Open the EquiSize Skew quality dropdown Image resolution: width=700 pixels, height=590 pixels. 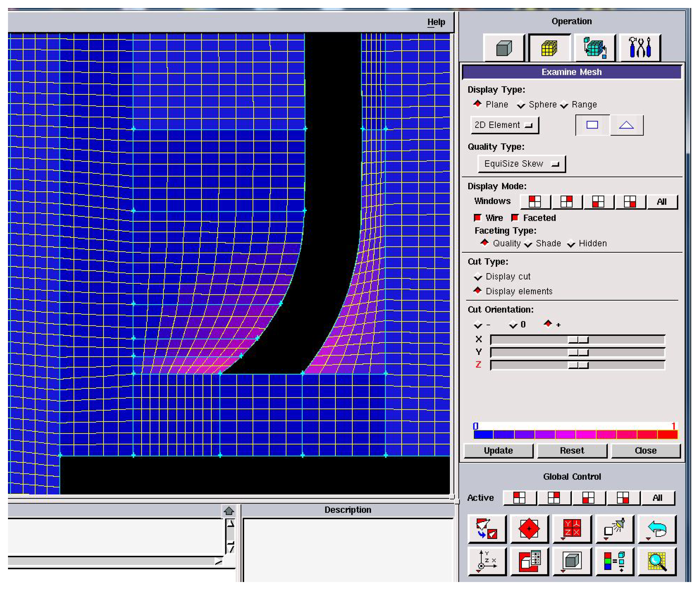pos(521,164)
